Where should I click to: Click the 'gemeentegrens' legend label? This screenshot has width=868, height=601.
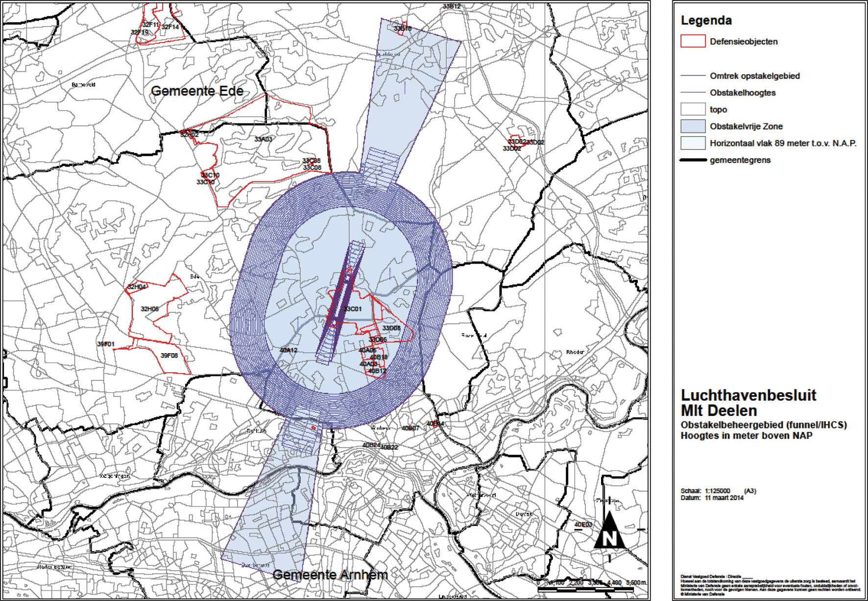740,160
